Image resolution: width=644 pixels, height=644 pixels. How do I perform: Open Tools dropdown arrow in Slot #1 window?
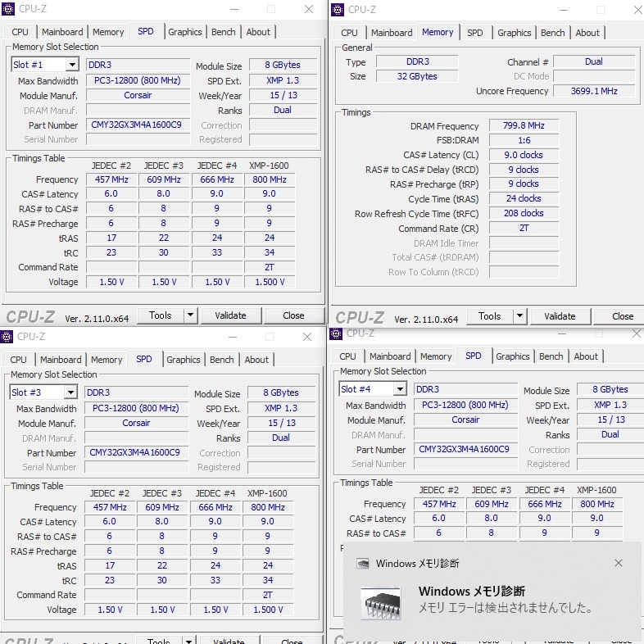[x=190, y=315]
